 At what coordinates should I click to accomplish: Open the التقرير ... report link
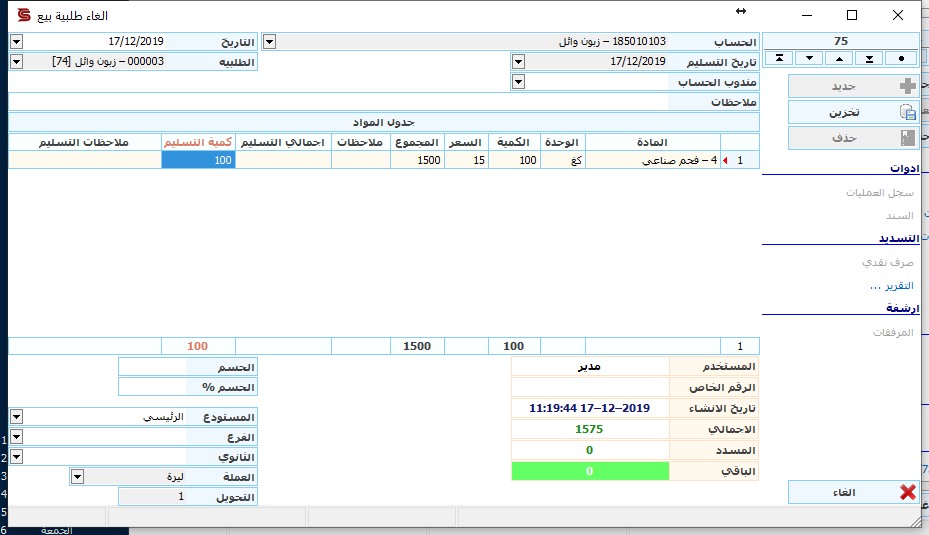tap(892, 286)
